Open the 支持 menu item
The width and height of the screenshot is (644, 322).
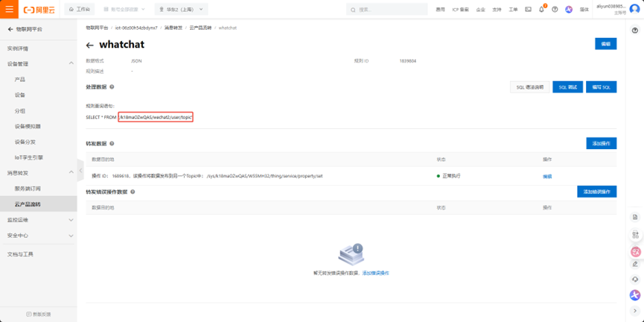[497, 10]
